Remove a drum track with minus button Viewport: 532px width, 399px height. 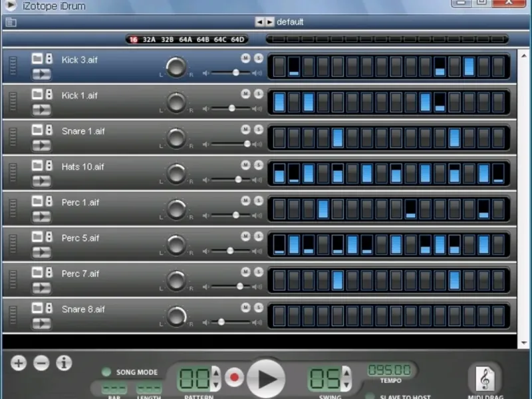click(x=41, y=363)
